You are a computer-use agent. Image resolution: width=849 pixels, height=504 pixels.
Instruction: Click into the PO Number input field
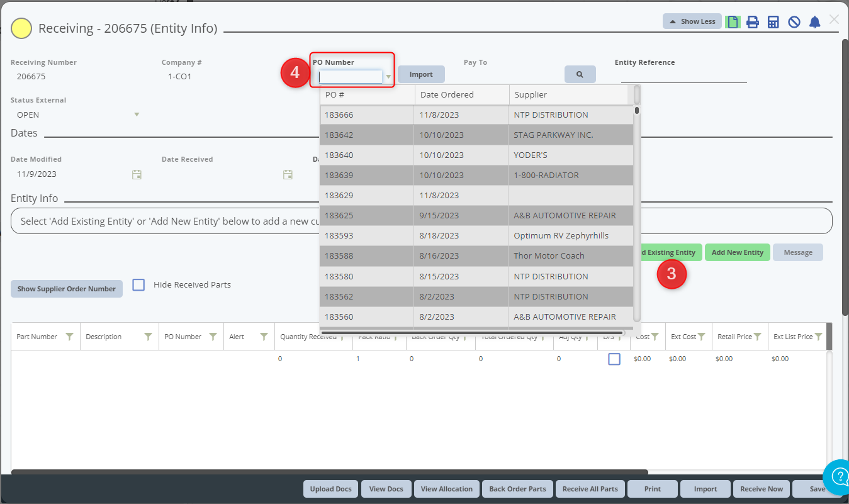[351, 77]
